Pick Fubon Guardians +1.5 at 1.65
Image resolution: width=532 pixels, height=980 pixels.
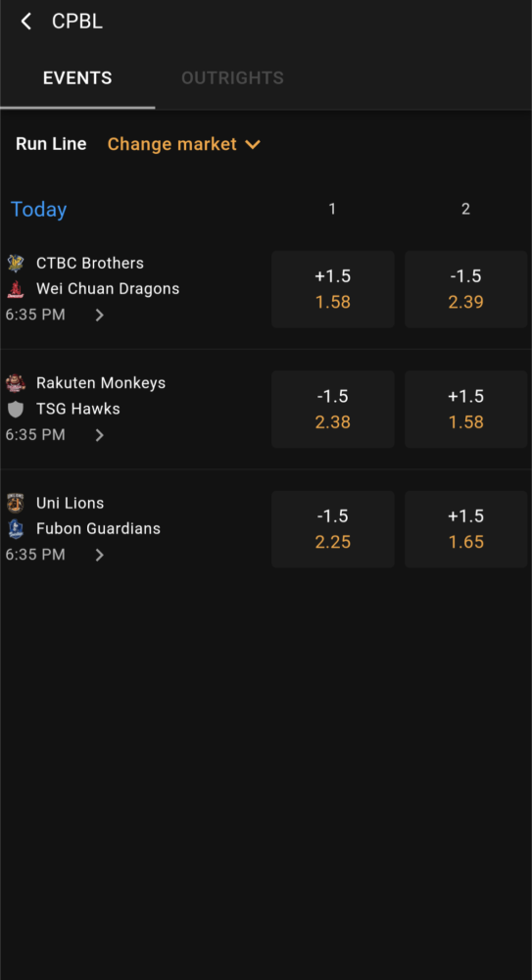pyautogui.click(x=465, y=529)
